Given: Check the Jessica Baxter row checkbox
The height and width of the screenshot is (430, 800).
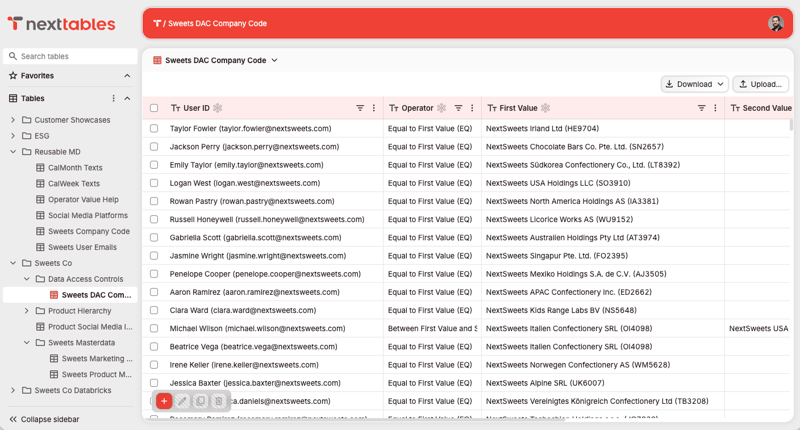Looking at the screenshot, I should pyautogui.click(x=154, y=383).
